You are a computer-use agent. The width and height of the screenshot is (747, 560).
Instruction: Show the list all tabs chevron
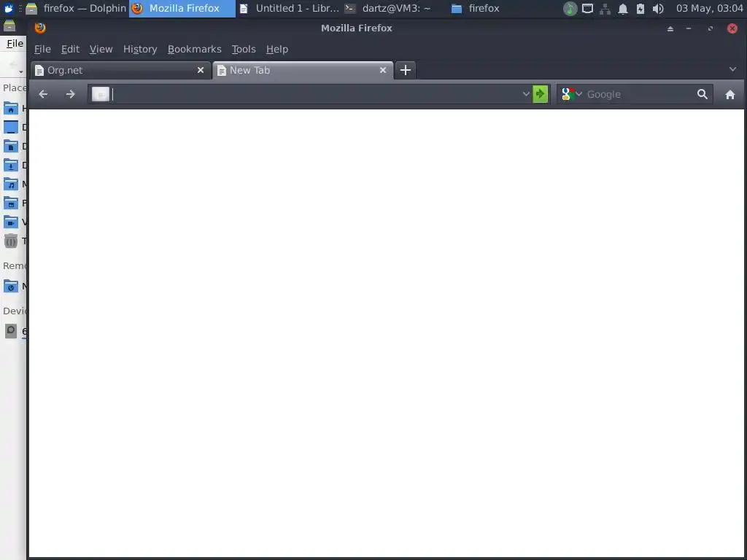tap(732, 69)
